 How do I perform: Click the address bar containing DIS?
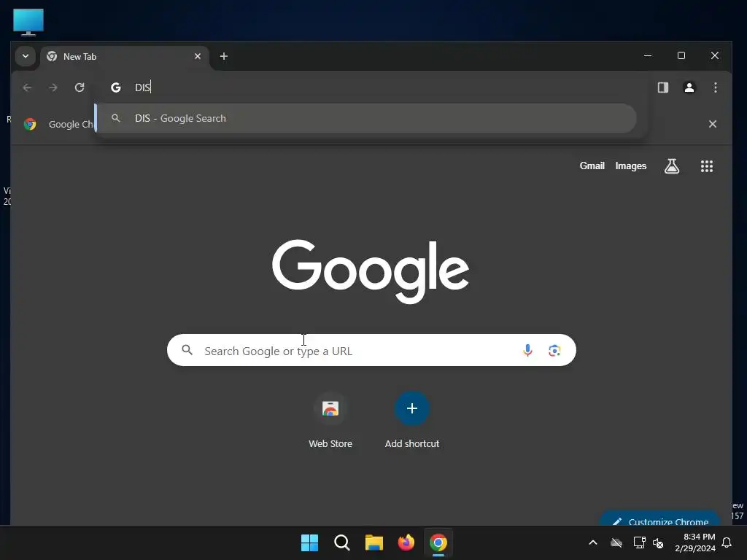click(371, 87)
